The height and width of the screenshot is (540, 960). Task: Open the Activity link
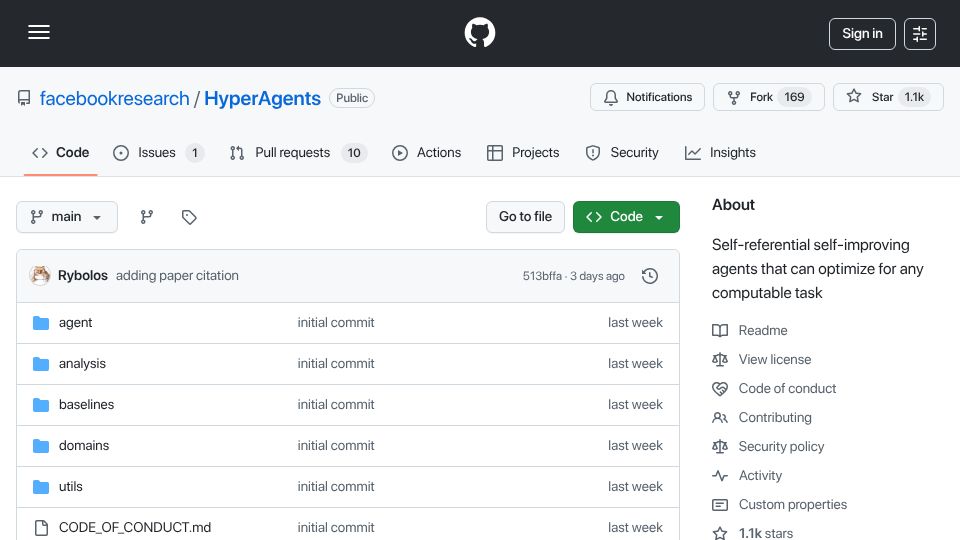tap(760, 476)
